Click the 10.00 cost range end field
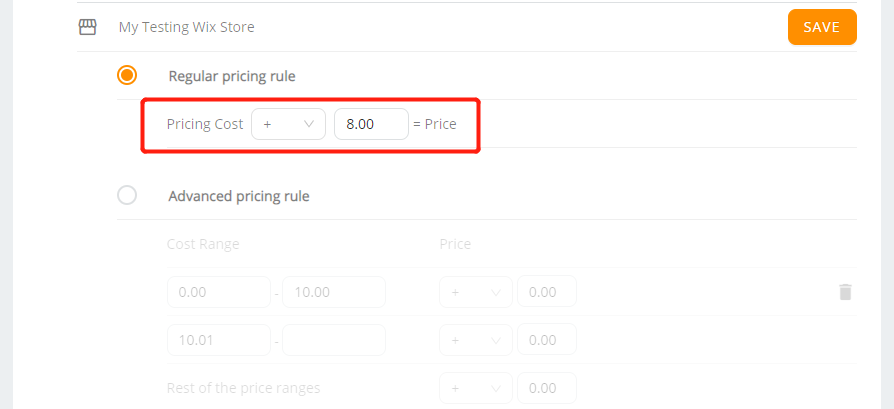Viewport: 894px width, 409px height. point(334,292)
